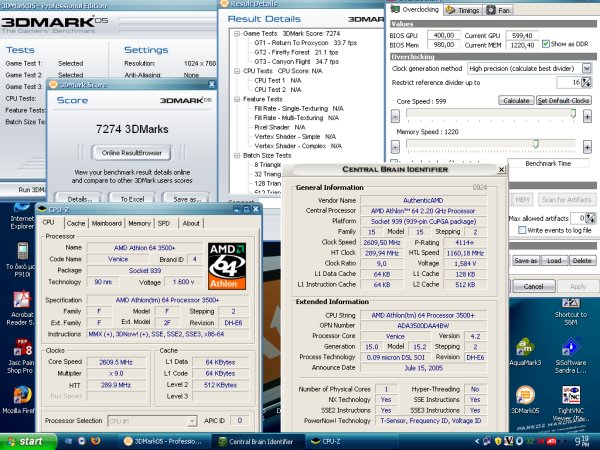The image size is (600, 450).
Task: Click the AMD Athlon 64 logo in CPU-Z
Action: pos(227,266)
